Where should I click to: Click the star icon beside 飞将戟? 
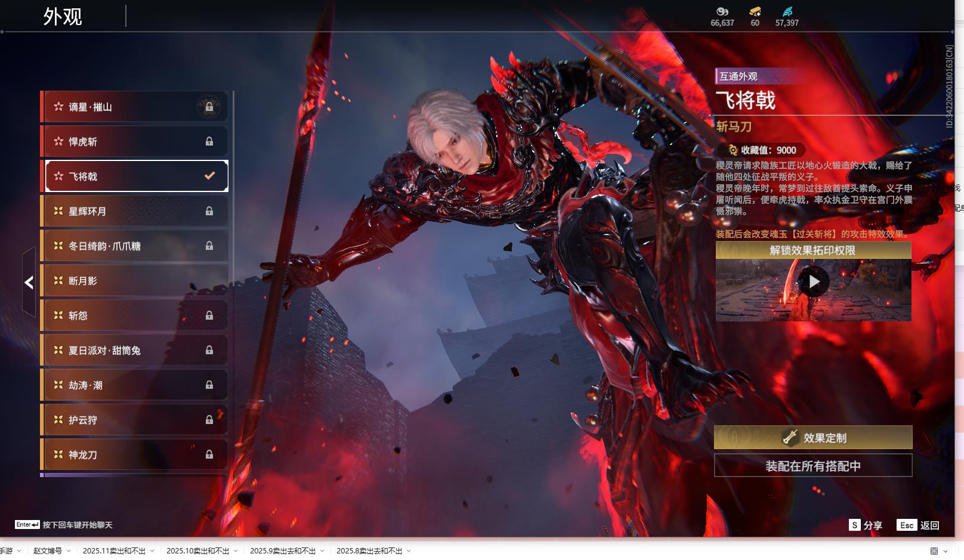click(58, 176)
